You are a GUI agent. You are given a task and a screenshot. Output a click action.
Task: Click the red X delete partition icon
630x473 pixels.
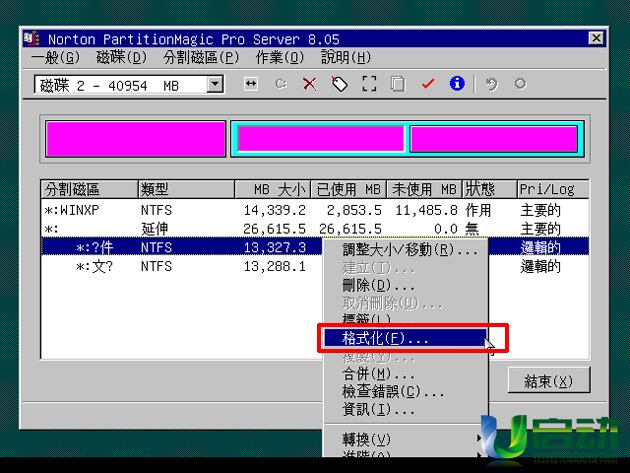coord(309,85)
